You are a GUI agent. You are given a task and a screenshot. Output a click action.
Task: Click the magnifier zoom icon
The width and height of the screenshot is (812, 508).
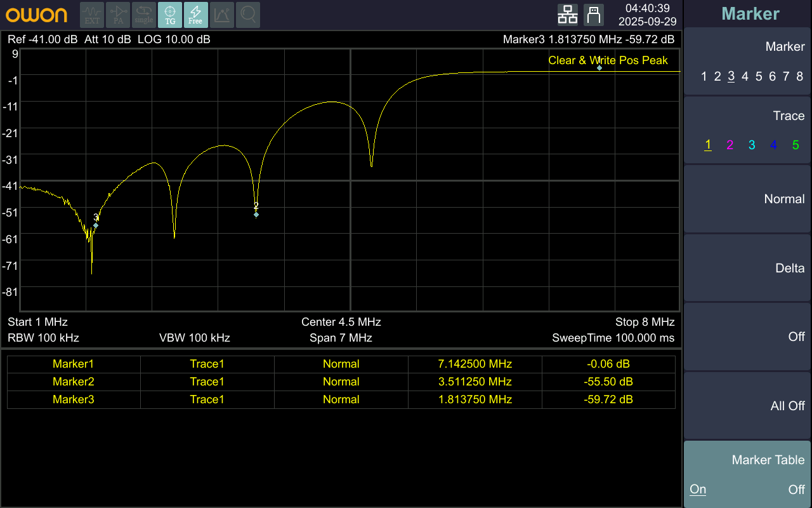click(248, 15)
